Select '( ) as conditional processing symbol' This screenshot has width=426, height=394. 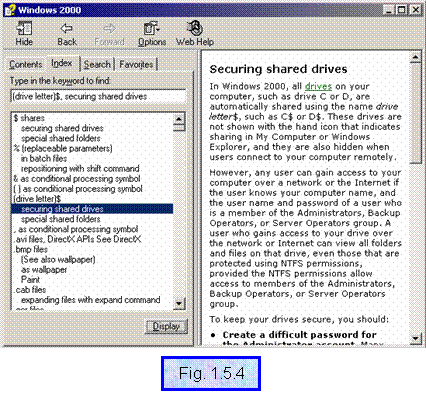click(78, 189)
